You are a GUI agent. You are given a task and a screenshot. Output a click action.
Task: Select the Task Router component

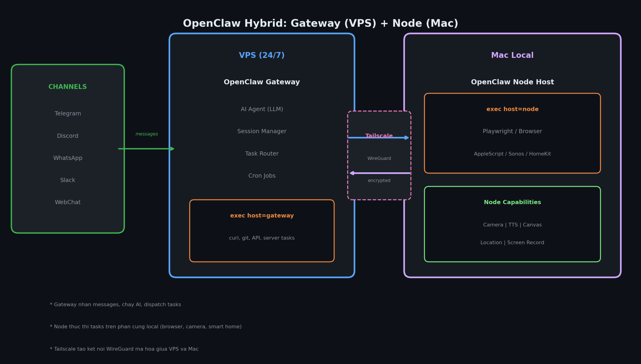[x=262, y=153]
